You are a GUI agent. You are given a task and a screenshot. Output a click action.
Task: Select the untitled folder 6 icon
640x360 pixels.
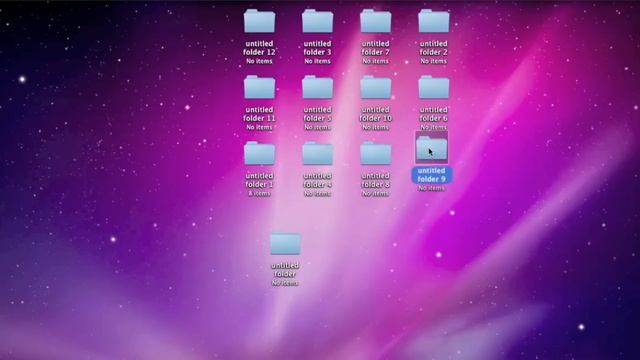[x=433, y=87]
